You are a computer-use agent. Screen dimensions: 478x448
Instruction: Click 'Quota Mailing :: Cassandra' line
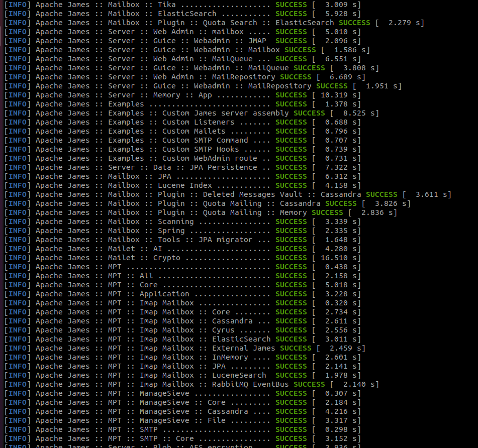pyautogui.click(x=207, y=204)
